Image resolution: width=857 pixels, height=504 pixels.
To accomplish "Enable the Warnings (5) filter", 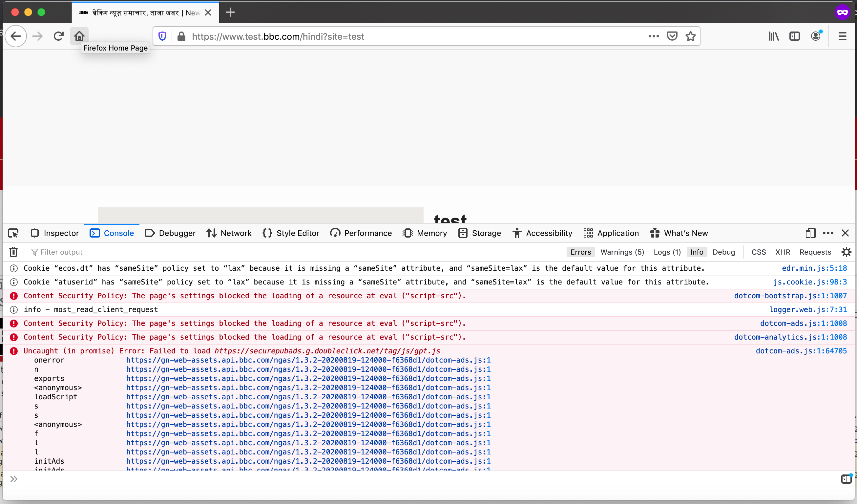I will (622, 252).
